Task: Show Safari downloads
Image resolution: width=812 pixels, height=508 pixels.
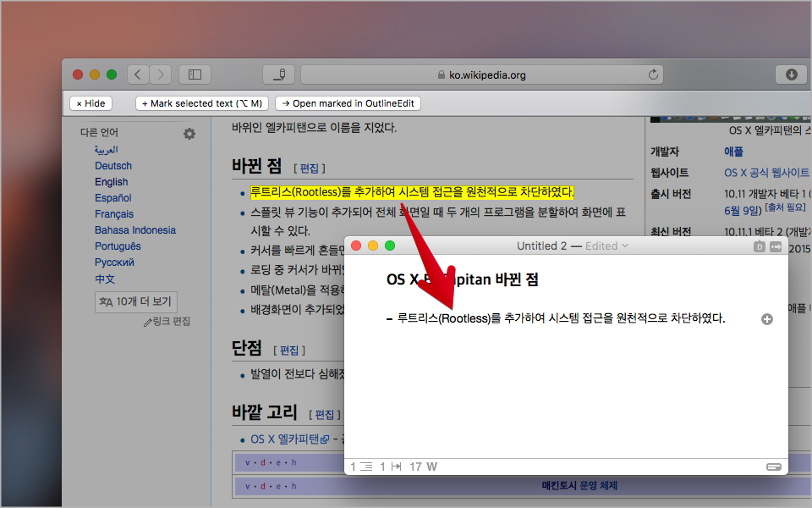Action: click(x=792, y=75)
